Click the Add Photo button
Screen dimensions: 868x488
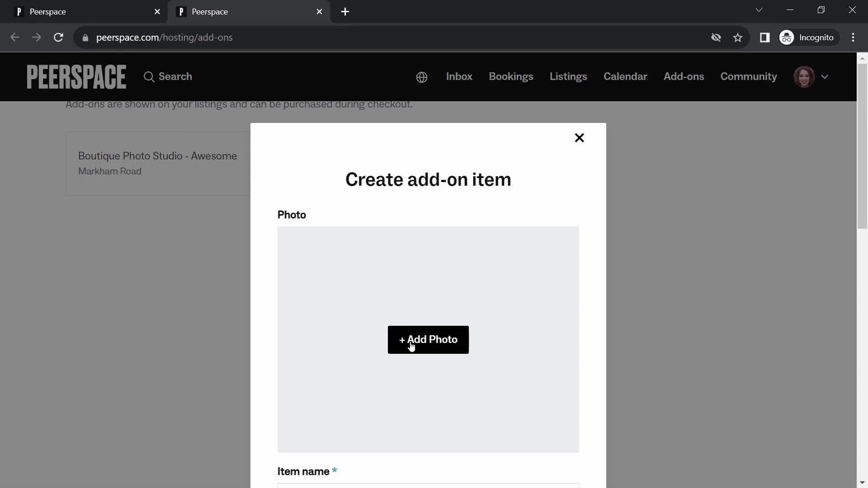click(428, 339)
